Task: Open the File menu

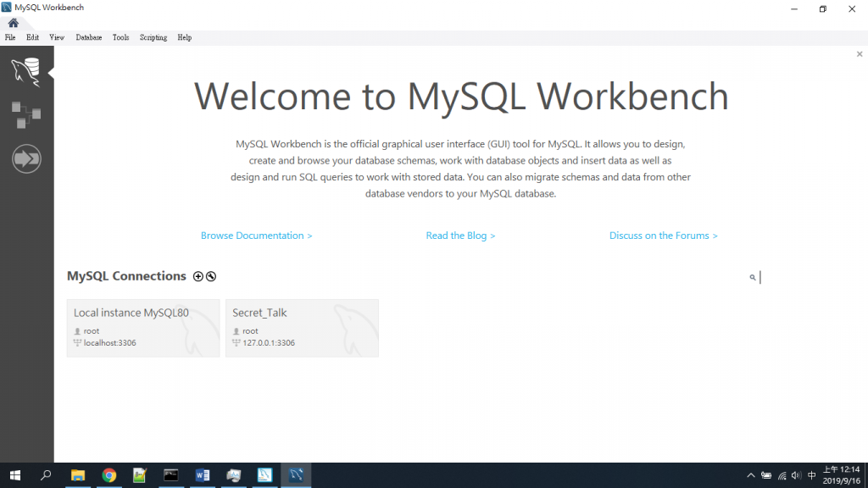Action: 10,37
